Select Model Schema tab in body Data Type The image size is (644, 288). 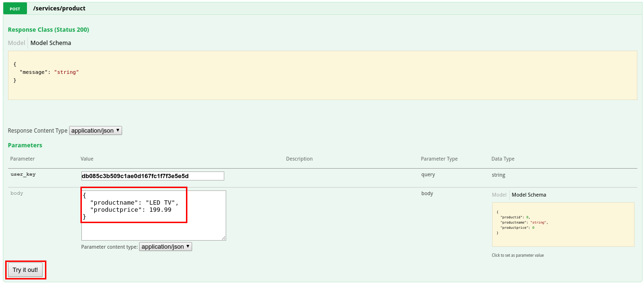point(529,195)
